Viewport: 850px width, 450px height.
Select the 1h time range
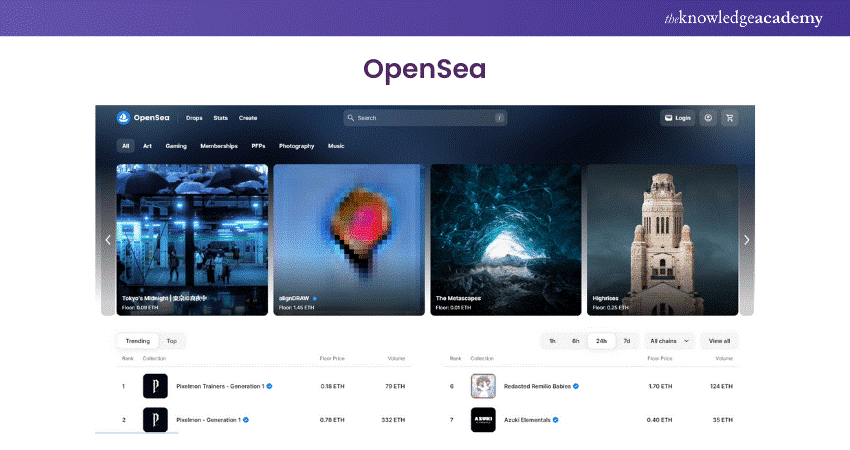(x=552, y=341)
